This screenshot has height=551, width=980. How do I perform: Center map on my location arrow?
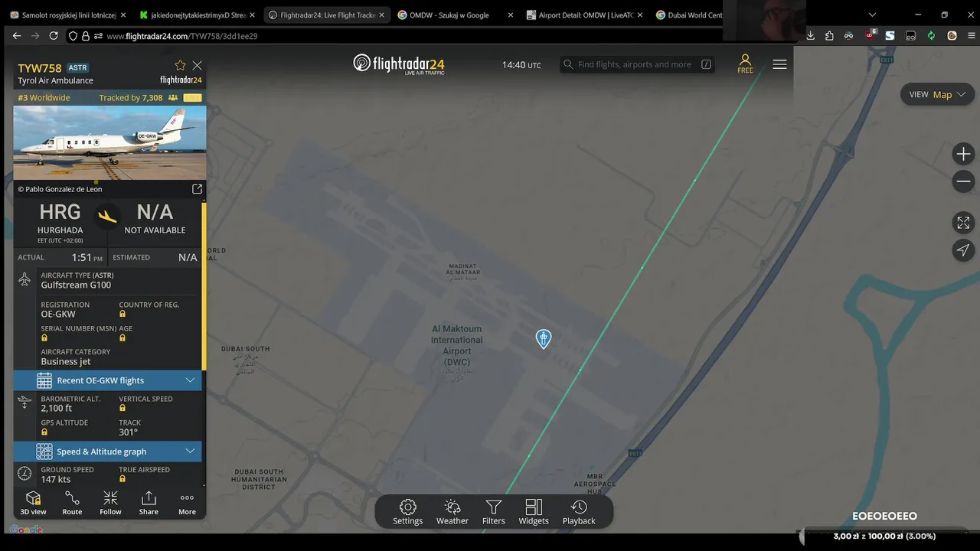(x=963, y=250)
